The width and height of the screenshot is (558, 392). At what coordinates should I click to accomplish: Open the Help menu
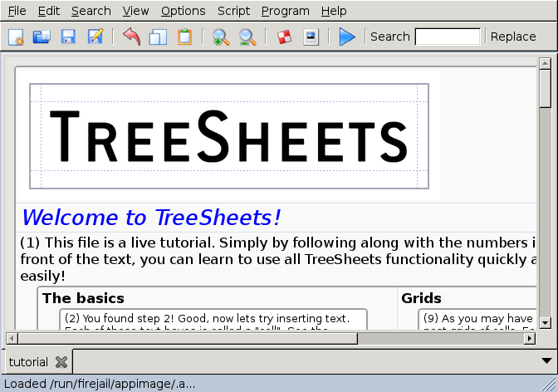(x=334, y=11)
